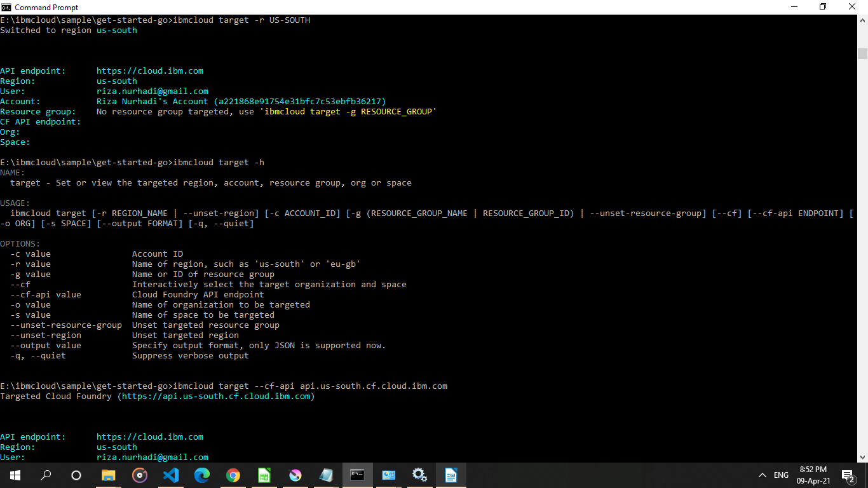Open the blue monitor app on taskbar
Viewport: 868px width, 488px height.
coord(389,475)
